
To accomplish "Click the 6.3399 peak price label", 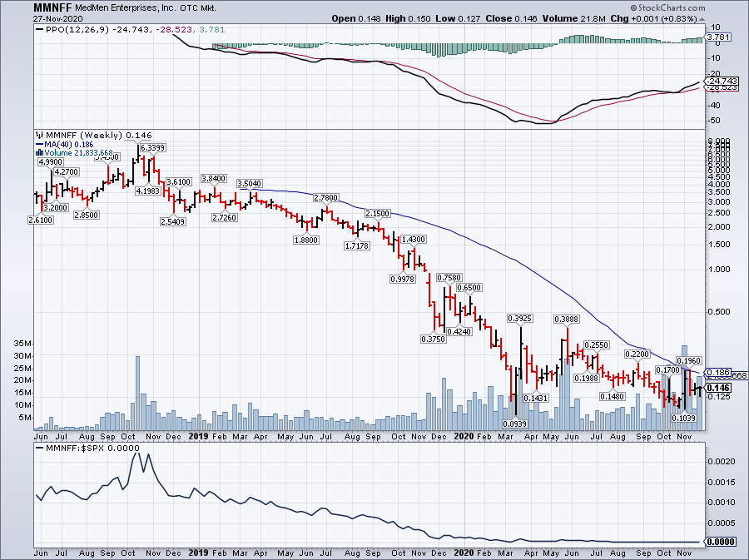I will [x=152, y=148].
